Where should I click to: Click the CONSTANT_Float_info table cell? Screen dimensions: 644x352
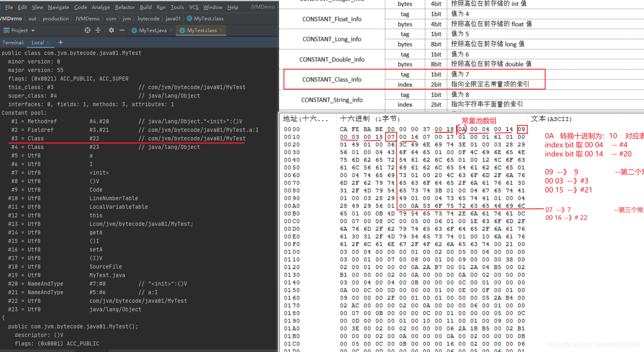coord(332,19)
